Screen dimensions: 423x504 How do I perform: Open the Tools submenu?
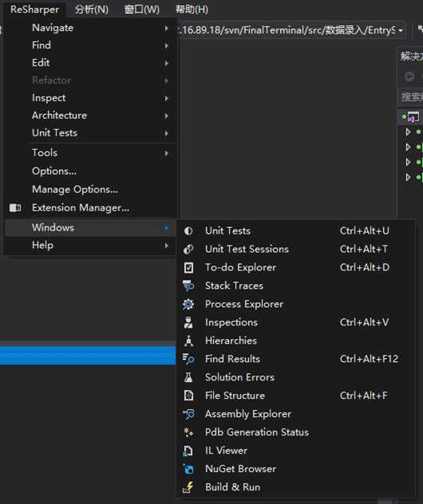[x=89, y=153]
